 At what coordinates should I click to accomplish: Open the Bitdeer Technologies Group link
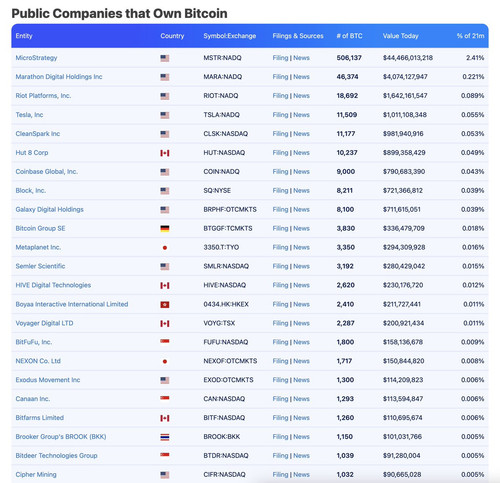tap(56, 456)
